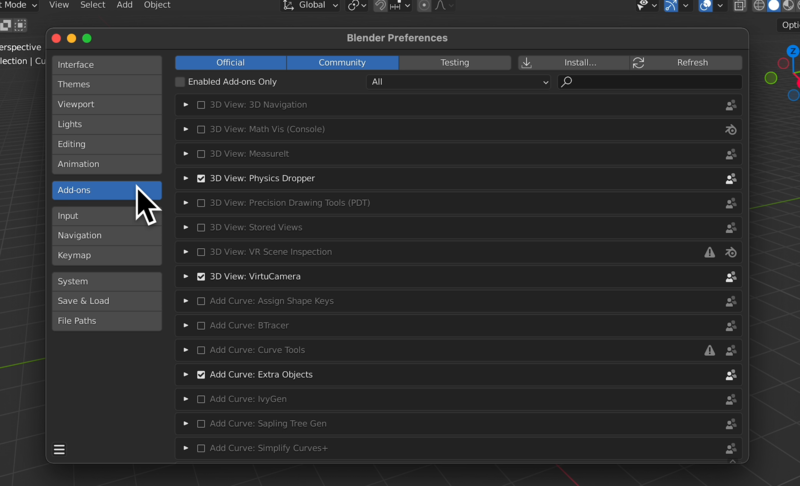Click the green Y axis gizmo circle
Image resolution: width=800 pixels, height=486 pixels.
pyautogui.click(x=771, y=78)
